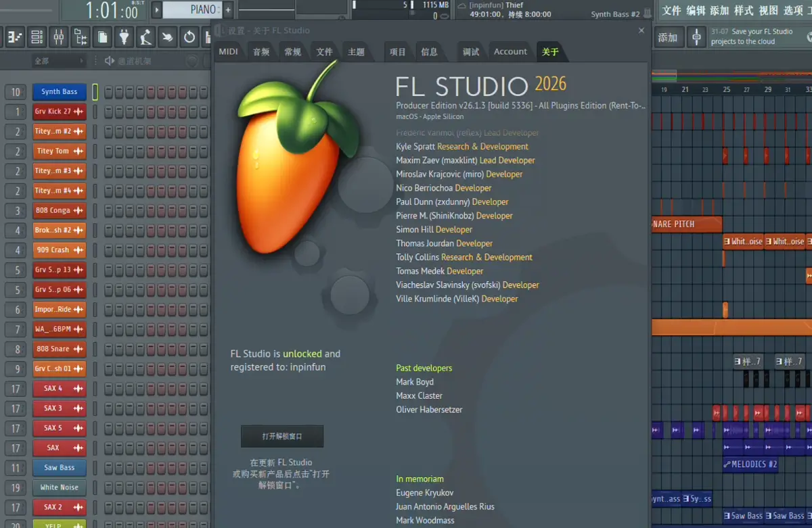Click the 1115 MB memory display
The image size is (812, 528).
coord(435,5)
